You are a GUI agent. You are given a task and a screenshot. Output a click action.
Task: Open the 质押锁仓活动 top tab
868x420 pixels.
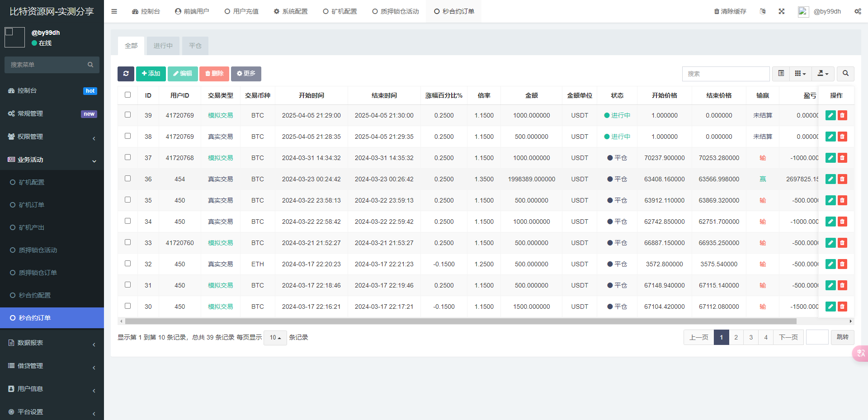point(396,11)
